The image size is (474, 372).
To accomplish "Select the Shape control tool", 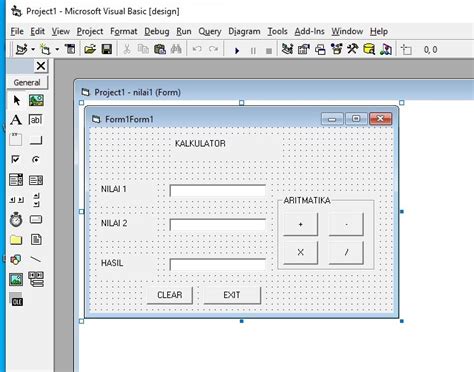I will pyautogui.click(x=16, y=259).
